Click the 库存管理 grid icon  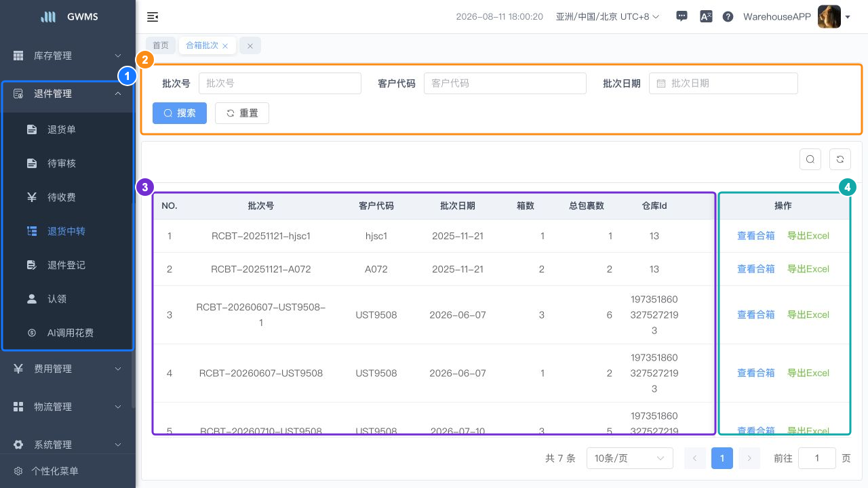(18, 56)
